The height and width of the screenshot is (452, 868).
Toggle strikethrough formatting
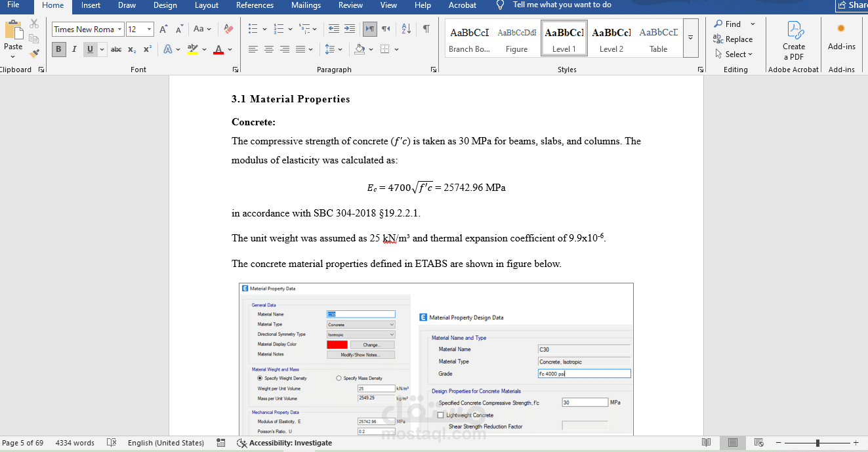[x=116, y=49]
